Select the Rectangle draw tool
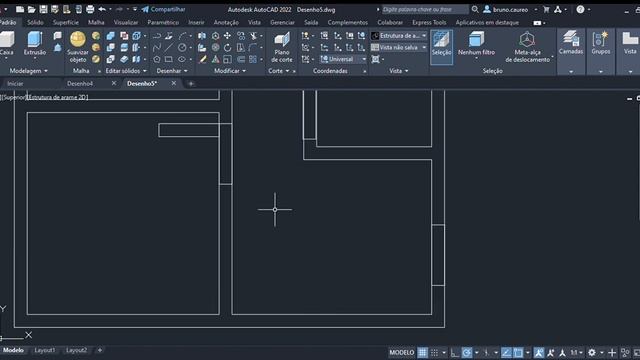Screen dimensions: 640x360 tap(169, 59)
